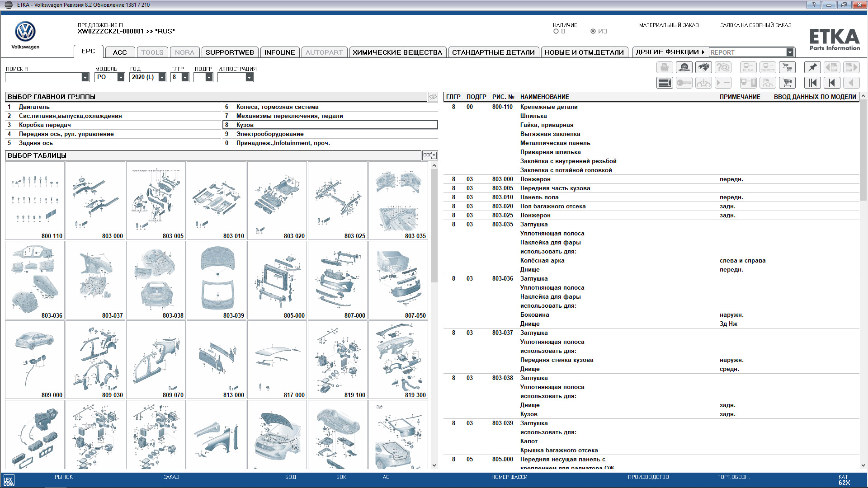Click the double shopping carts icon

pos(787,67)
